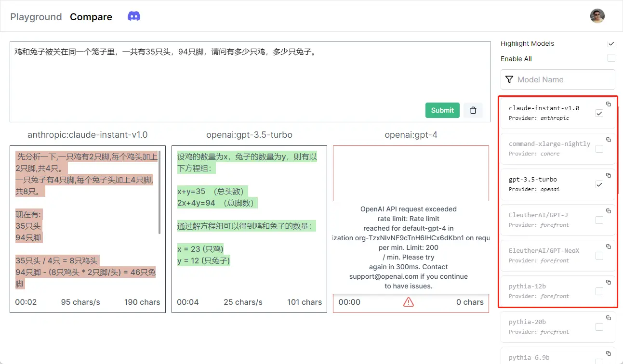623x364 pixels.
Task: Click the '0 chars' count
Action: tap(470, 302)
